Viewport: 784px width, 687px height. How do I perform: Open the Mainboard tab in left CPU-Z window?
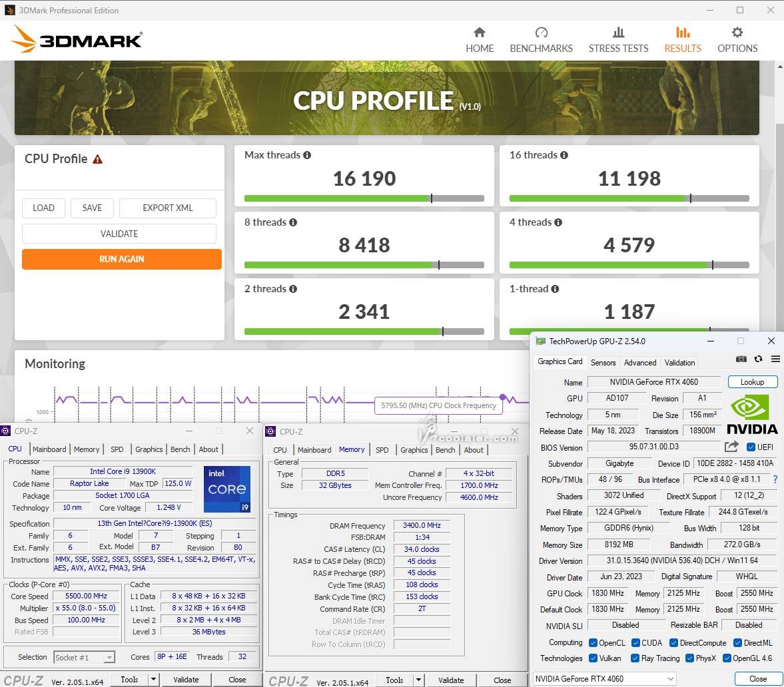coord(49,449)
